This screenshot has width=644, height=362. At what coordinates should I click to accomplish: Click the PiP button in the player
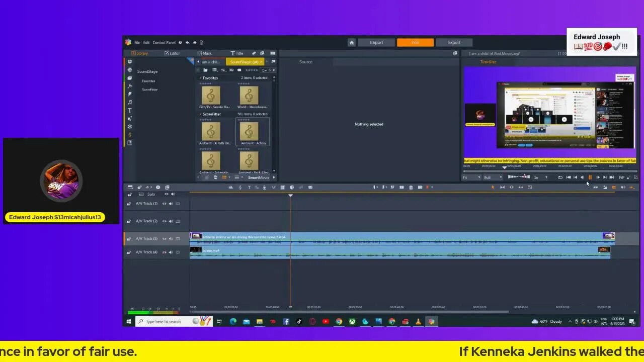point(621,177)
